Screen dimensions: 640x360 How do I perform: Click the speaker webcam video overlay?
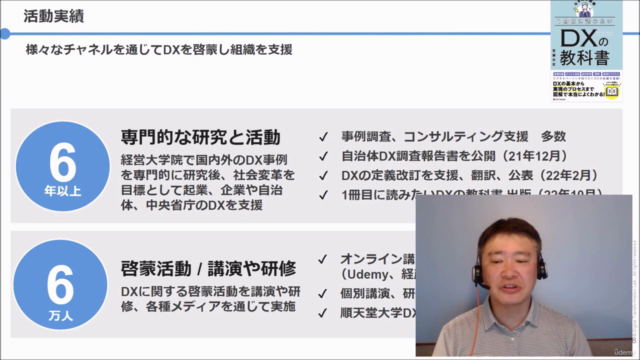524,276
